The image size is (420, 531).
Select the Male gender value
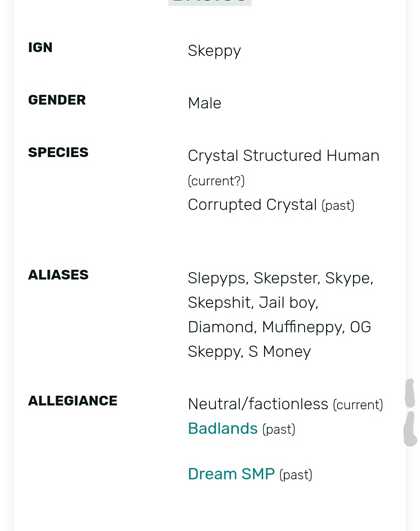pos(205,103)
